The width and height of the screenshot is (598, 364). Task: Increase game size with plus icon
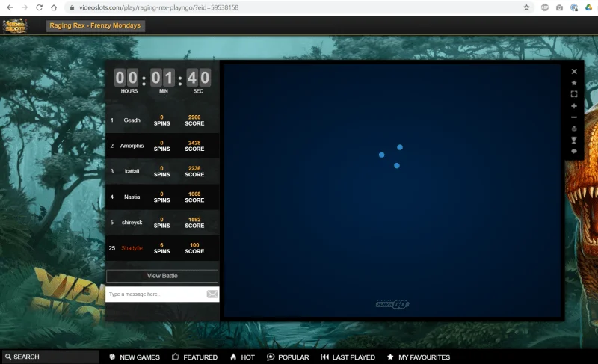coord(574,106)
